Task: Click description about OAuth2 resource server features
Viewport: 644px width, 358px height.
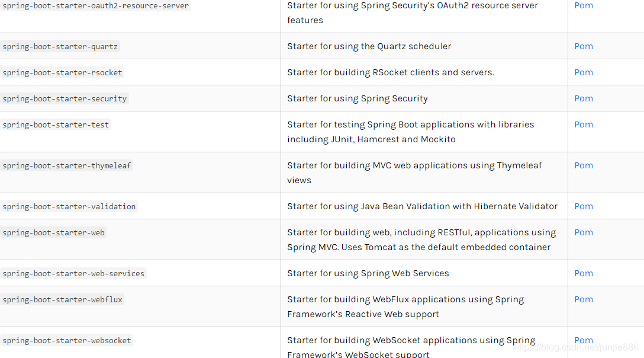Action: [413, 13]
